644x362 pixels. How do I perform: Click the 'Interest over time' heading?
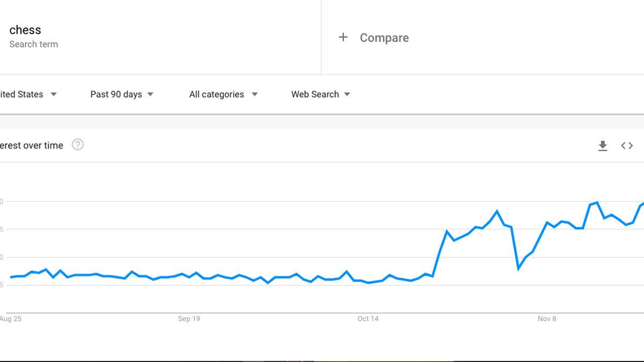click(31, 145)
